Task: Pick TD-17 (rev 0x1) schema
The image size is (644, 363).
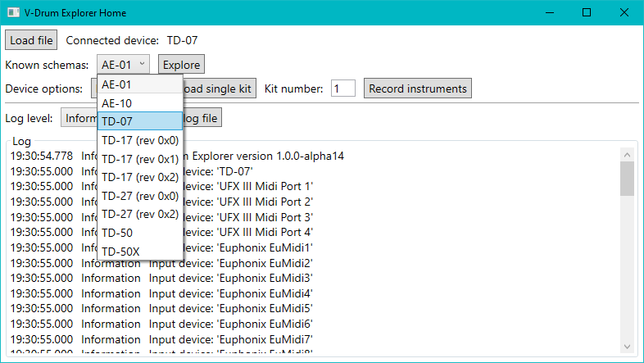Action: 139,159
